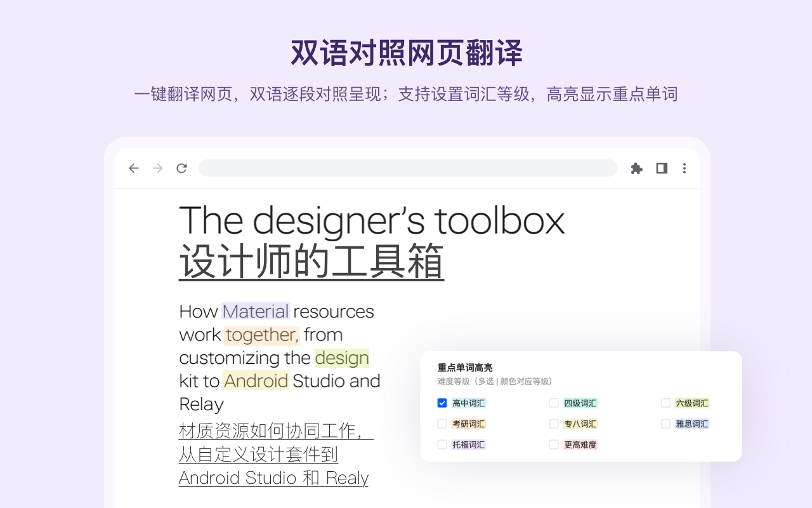Click the back navigation arrow
The width and height of the screenshot is (812, 508).
coord(133,168)
